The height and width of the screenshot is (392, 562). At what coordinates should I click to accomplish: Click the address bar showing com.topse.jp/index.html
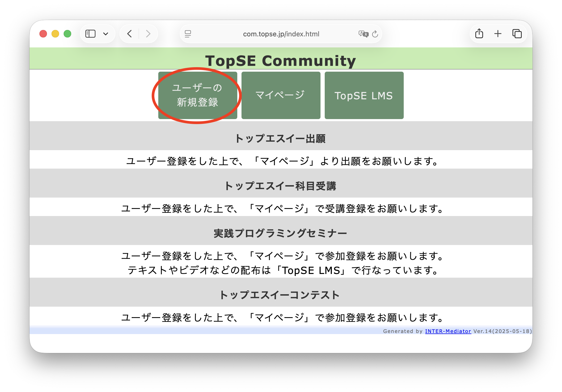click(281, 34)
